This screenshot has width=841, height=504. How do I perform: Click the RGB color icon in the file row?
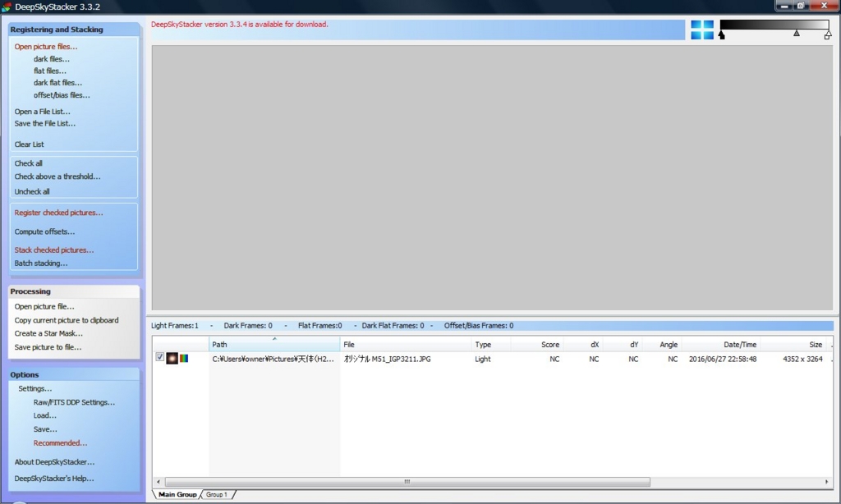pyautogui.click(x=184, y=358)
